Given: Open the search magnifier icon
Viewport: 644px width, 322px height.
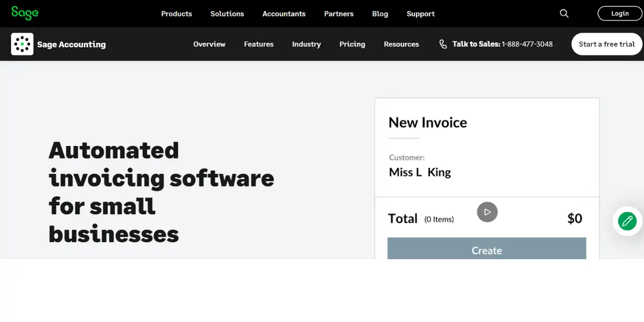Looking at the screenshot, I should tap(564, 13).
